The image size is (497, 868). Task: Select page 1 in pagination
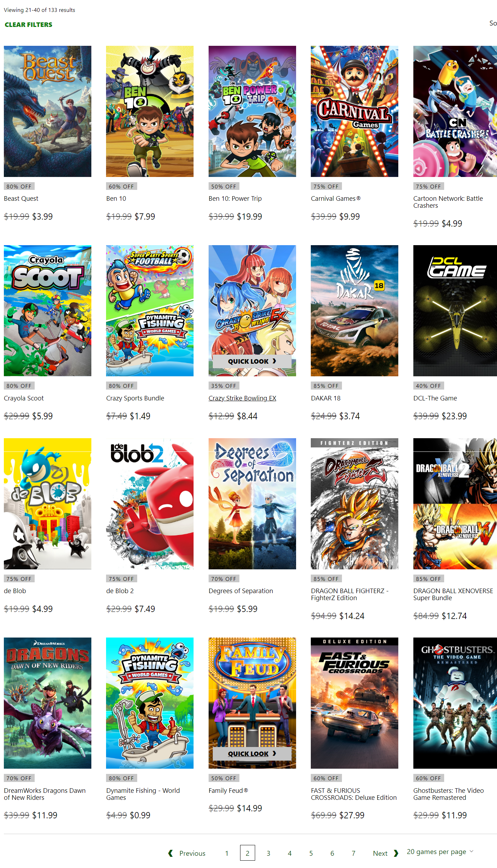[227, 853]
